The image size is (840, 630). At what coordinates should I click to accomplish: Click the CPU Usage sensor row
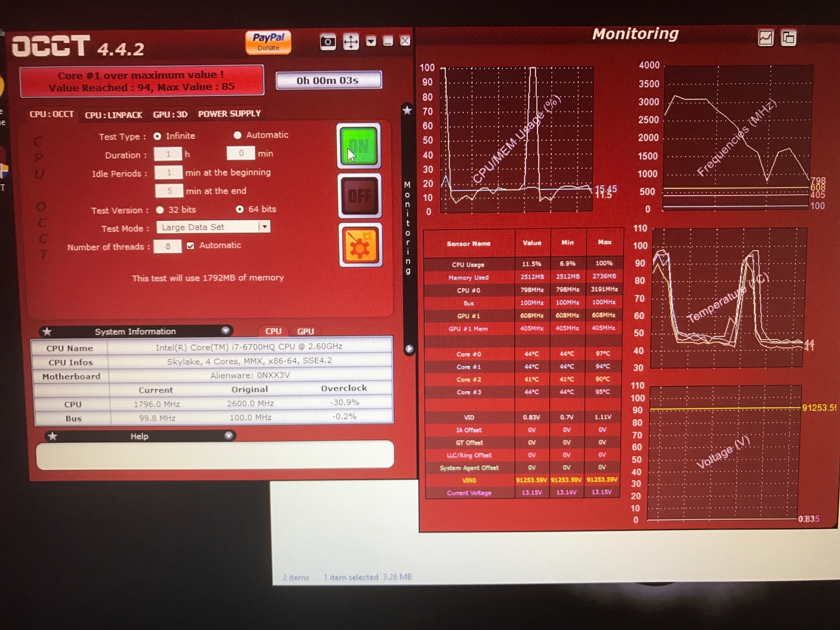click(523, 264)
